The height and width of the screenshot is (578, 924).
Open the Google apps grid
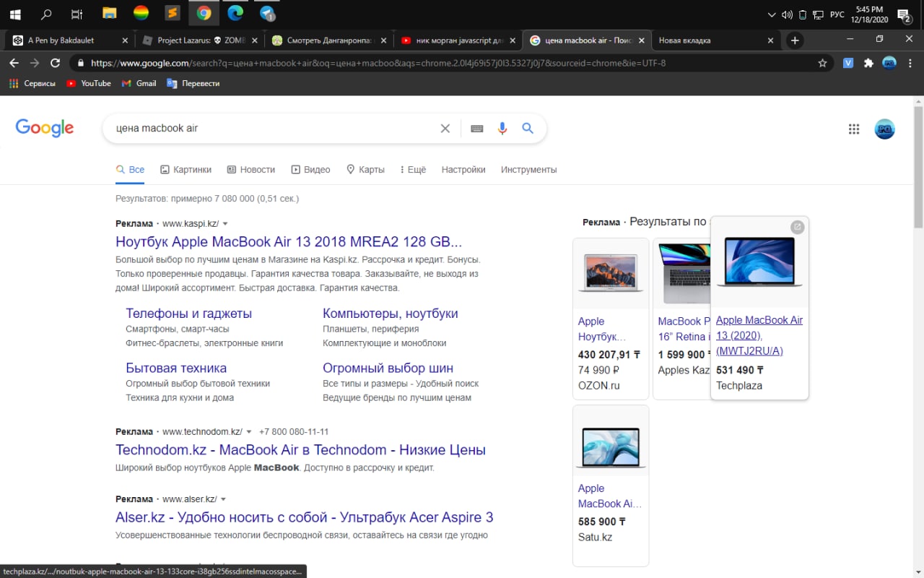854,129
